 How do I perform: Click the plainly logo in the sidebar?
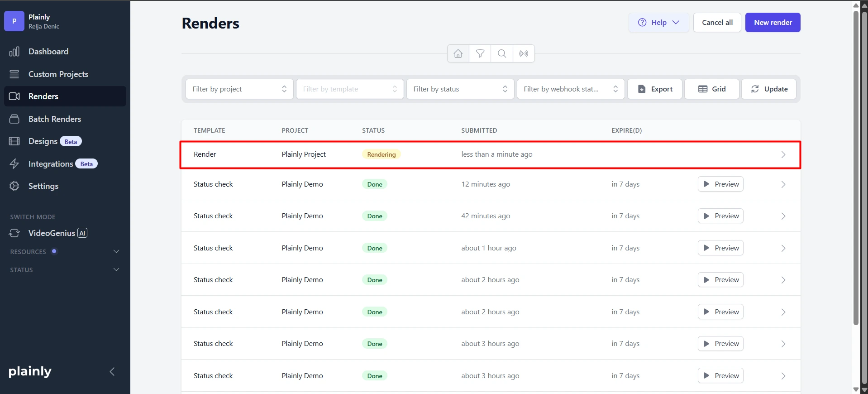(30, 372)
